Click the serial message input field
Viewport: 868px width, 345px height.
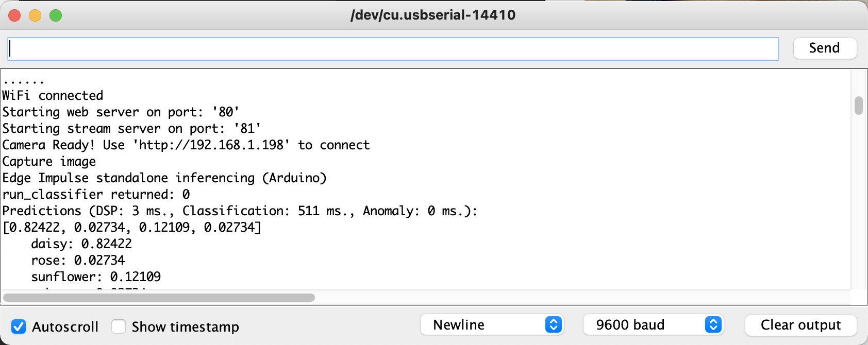[x=392, y=48]
